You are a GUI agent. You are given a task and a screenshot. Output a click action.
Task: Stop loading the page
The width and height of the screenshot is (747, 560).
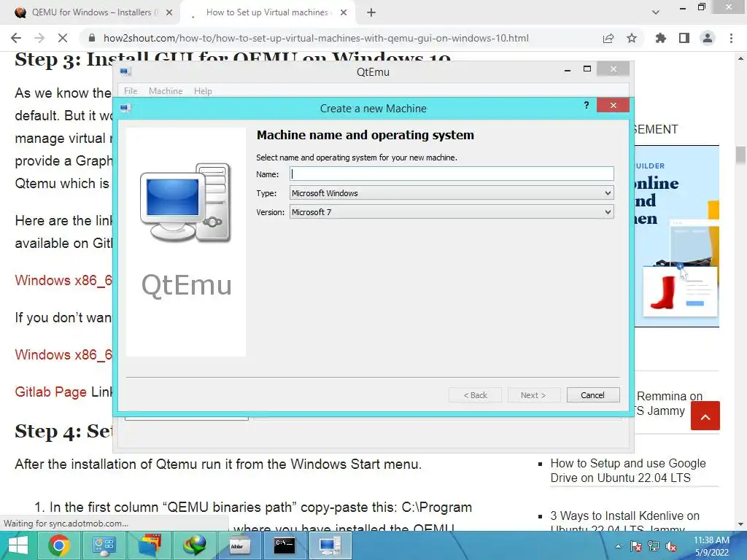[x=63, y=38]
